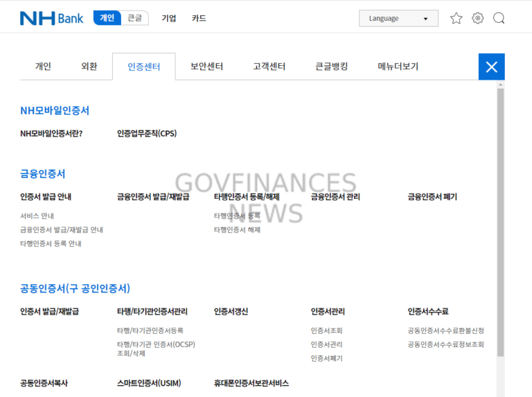Open 인증서 발급 안내 link

[x=46, y=197]
